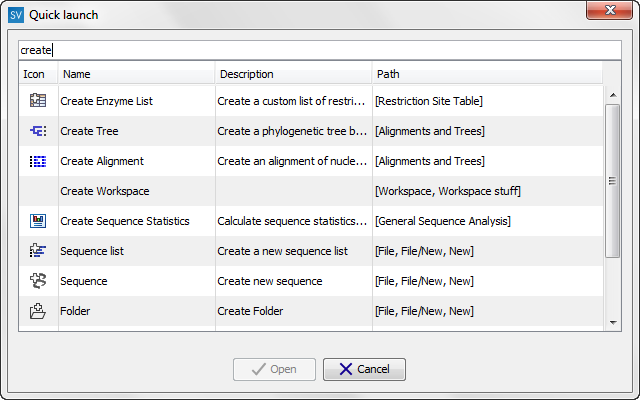Click the Folder row icon

tap(38, 311)
